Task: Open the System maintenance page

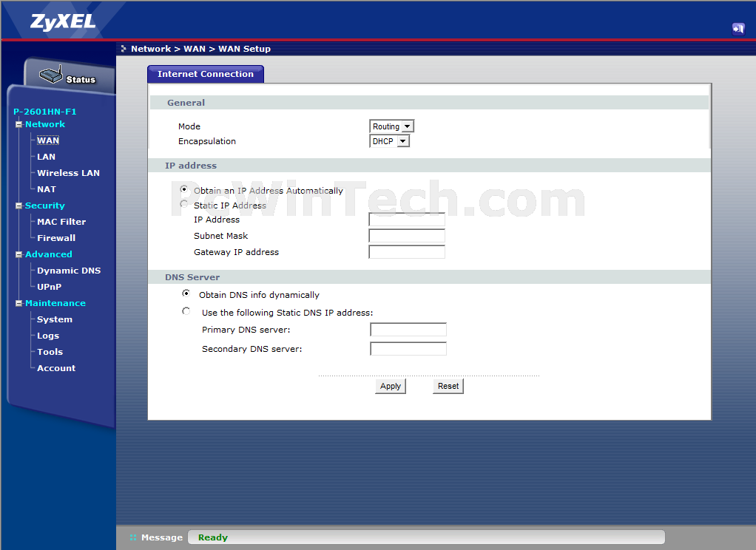Action: [55, 319]
